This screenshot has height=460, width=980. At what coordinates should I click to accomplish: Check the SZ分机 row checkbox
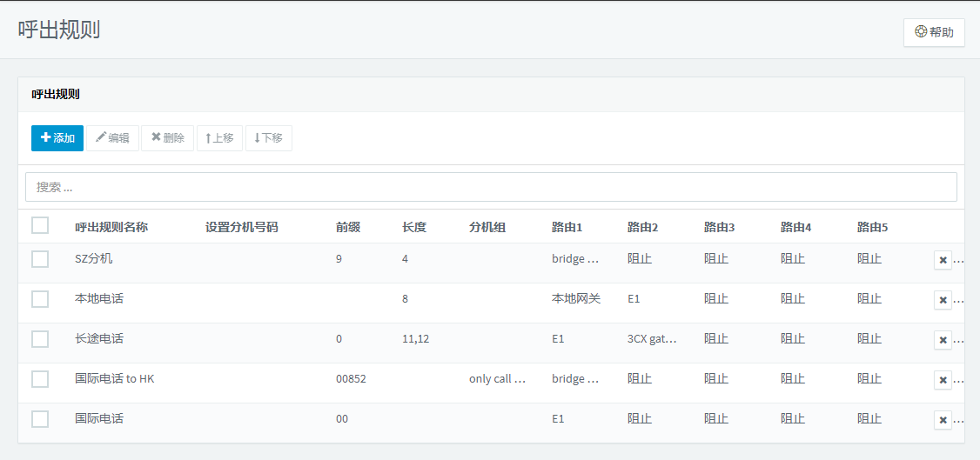(x=40, y=259)
